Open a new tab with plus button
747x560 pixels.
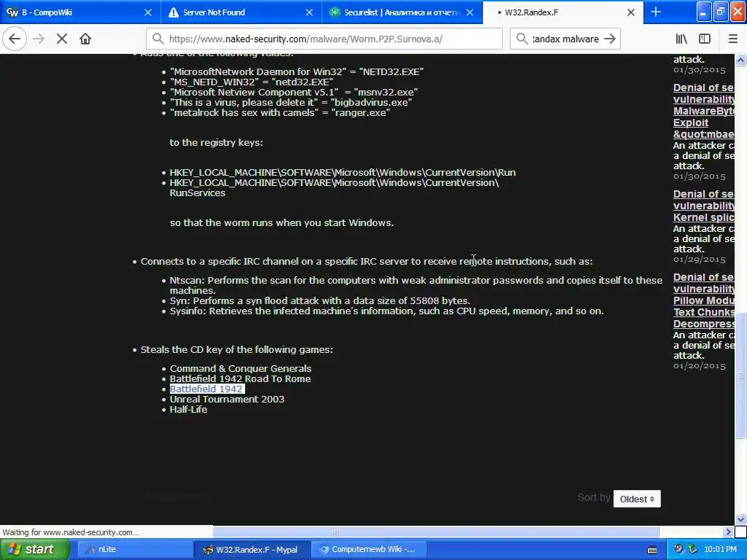[656, 12]
